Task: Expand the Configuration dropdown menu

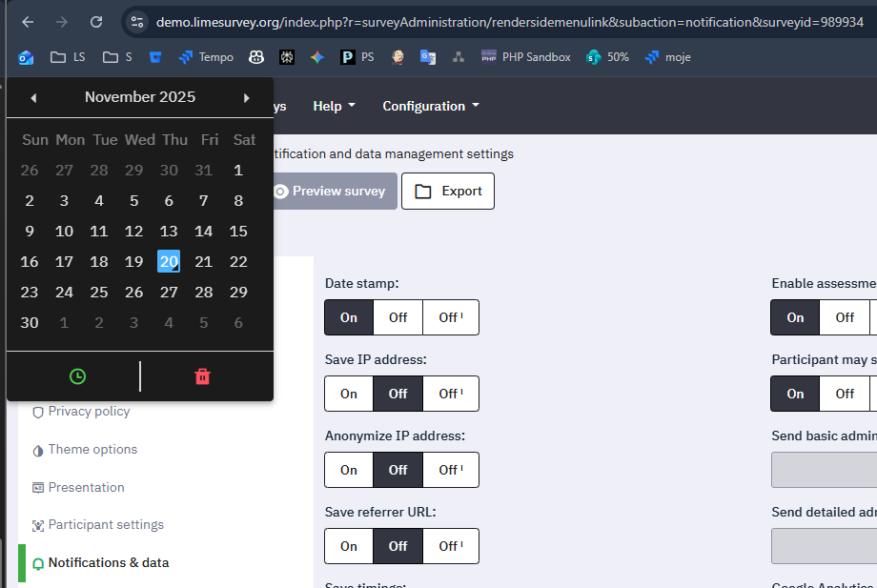Action: (431, 106)
